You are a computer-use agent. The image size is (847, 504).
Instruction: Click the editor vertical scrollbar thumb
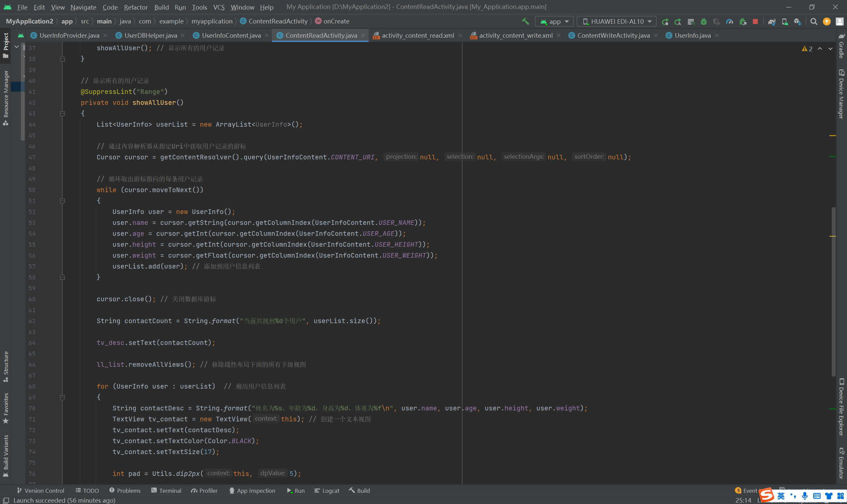tap(833, 291)
